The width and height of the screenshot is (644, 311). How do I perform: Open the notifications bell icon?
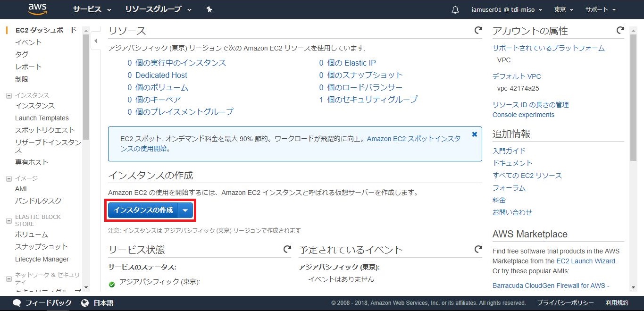click(455, 9)
